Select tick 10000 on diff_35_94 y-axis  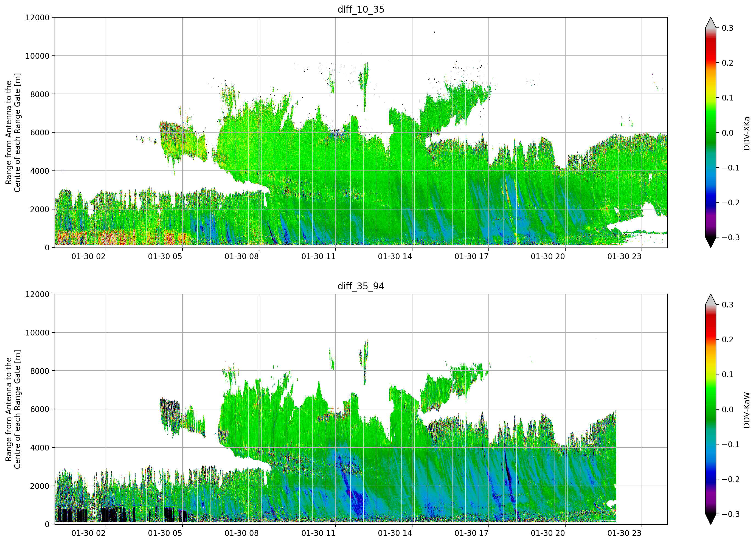(37, 332)
